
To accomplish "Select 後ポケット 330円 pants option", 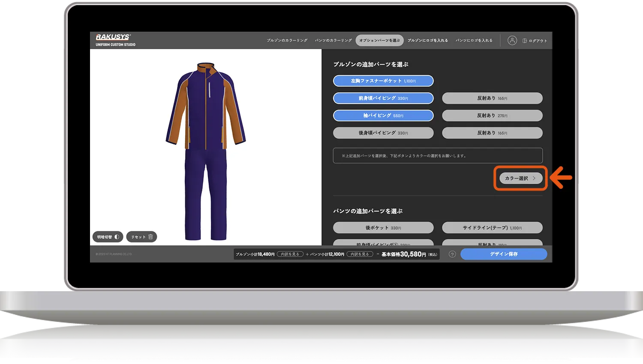I will (383, 228).
